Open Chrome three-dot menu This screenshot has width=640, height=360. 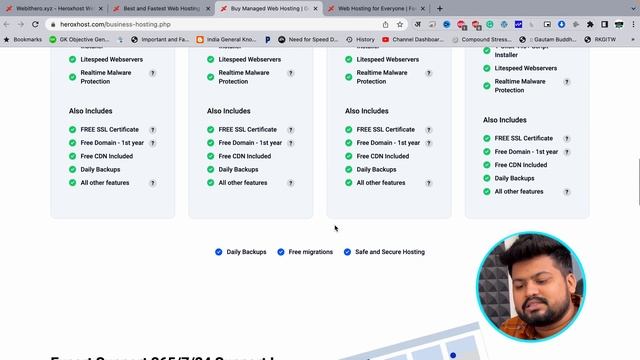[633, 24]
